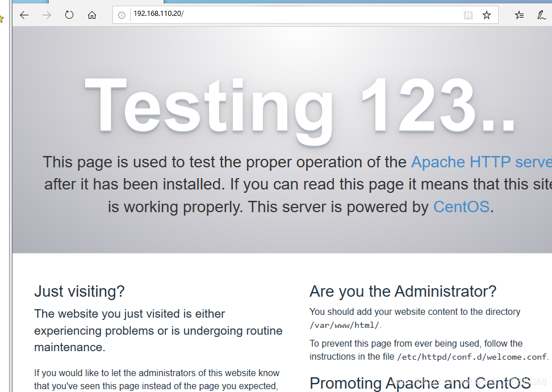This screenshot has width=552, height=392.
Task: Open the favorites hub icon
Action: point(519,15)
